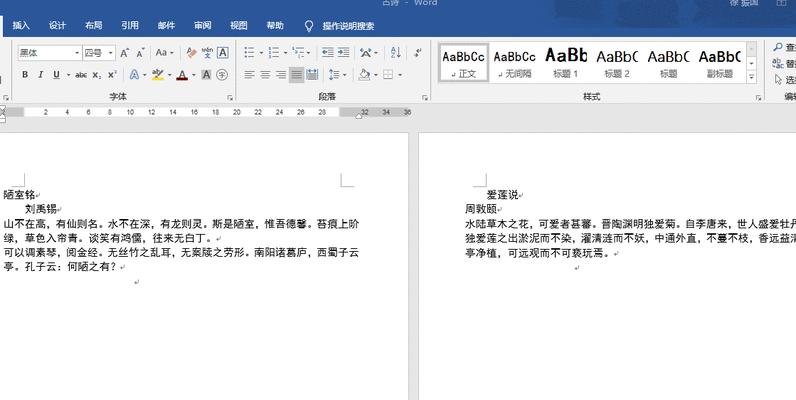Apply the 副标题 style
Viewport: 796px width, 400px height.
tap(720, 62)
